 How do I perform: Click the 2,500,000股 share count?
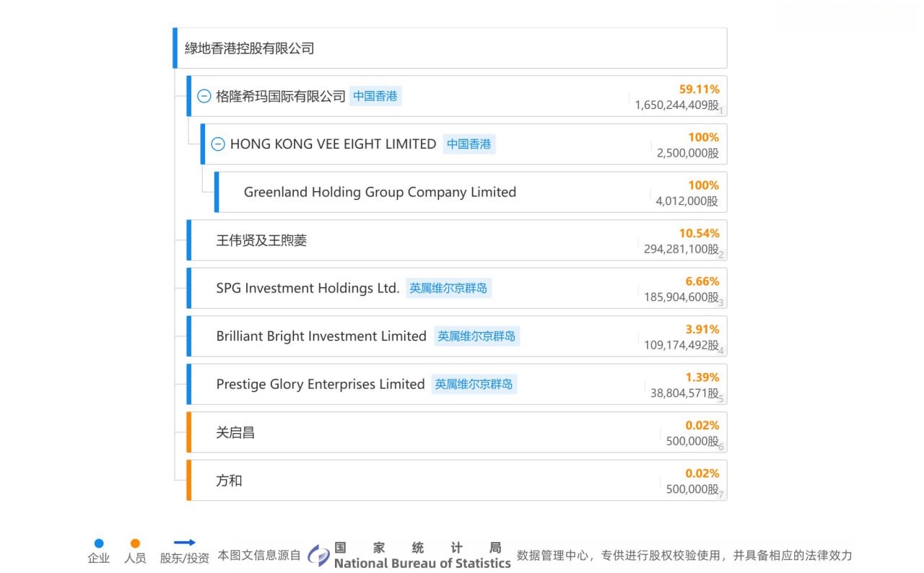click(x=688, y=153)
